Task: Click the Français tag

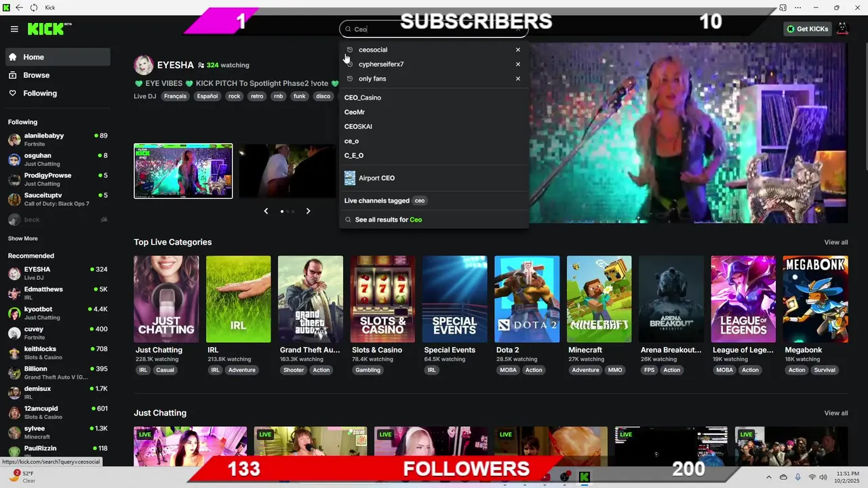Action: pyautogui.click(x=175, y=96)
